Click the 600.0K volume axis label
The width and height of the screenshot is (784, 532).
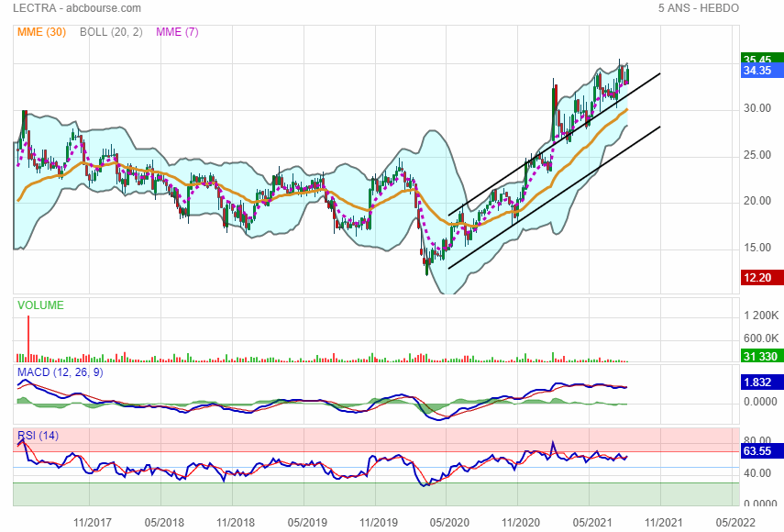tap(761, 338)
